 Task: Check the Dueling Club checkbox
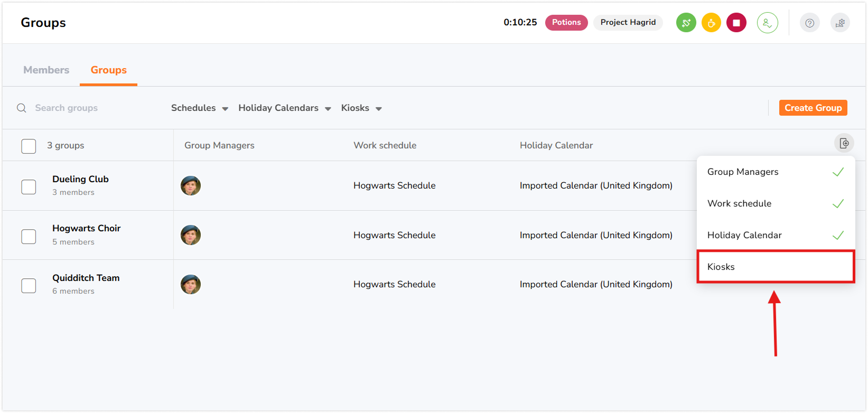pyautogui.click(x=29, y=186)
